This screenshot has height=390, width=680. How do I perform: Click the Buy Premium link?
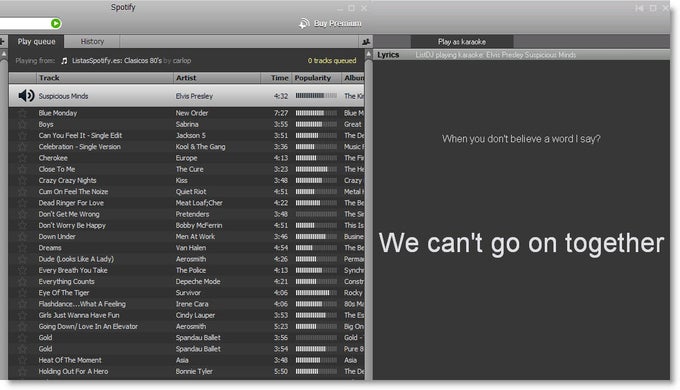click(x=337, y=23)
